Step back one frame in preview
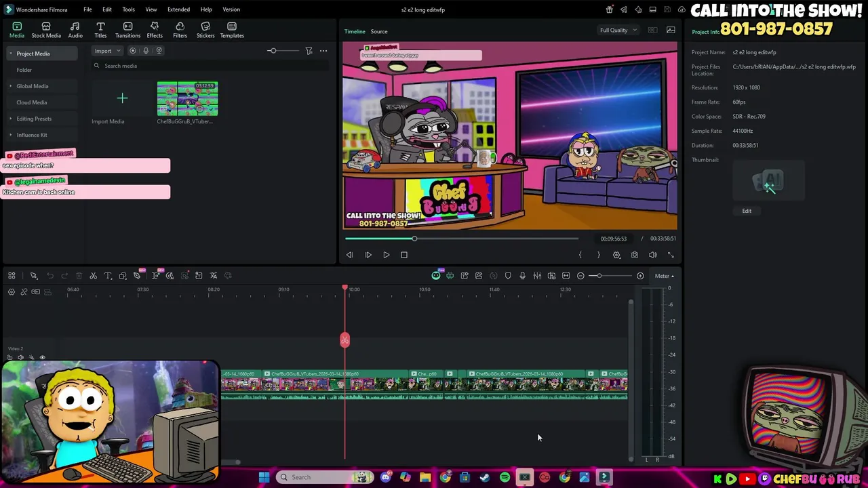The width and height of the screenshot is (868, 488). 349,255
